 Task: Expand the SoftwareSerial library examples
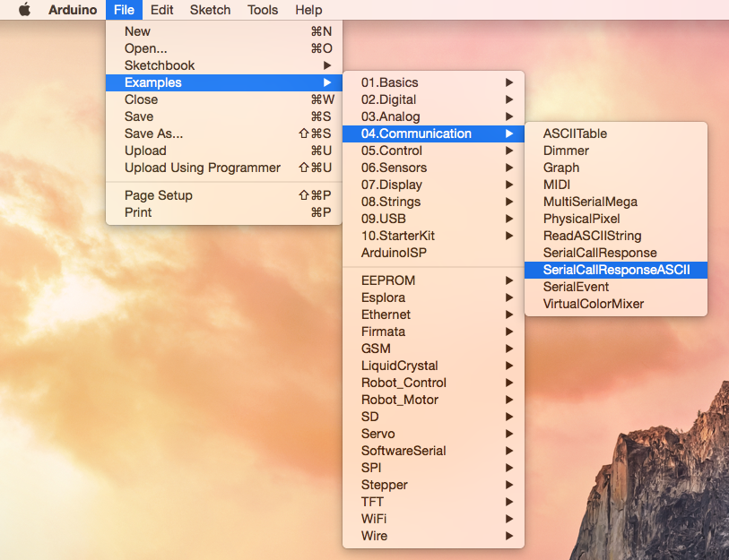point(433,451)
